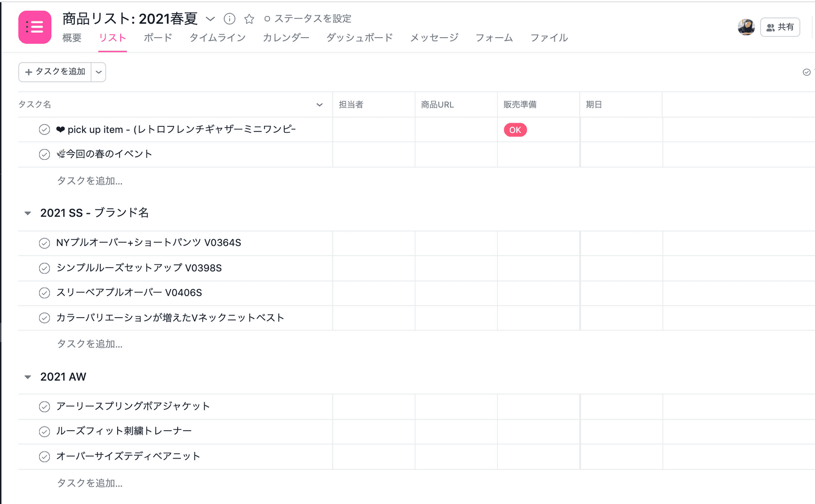Collapse the 2021 SS - ブランド名 section

point(28,213)
